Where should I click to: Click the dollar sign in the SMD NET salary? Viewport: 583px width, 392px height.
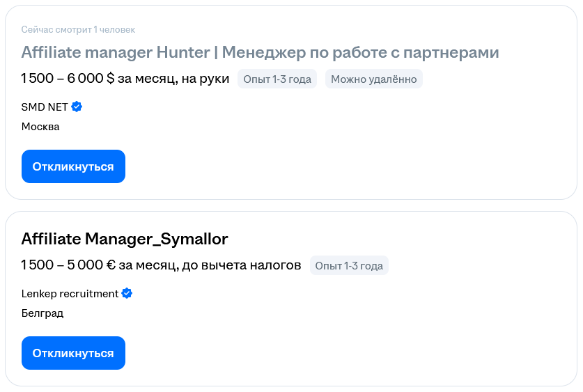(111, 79)
